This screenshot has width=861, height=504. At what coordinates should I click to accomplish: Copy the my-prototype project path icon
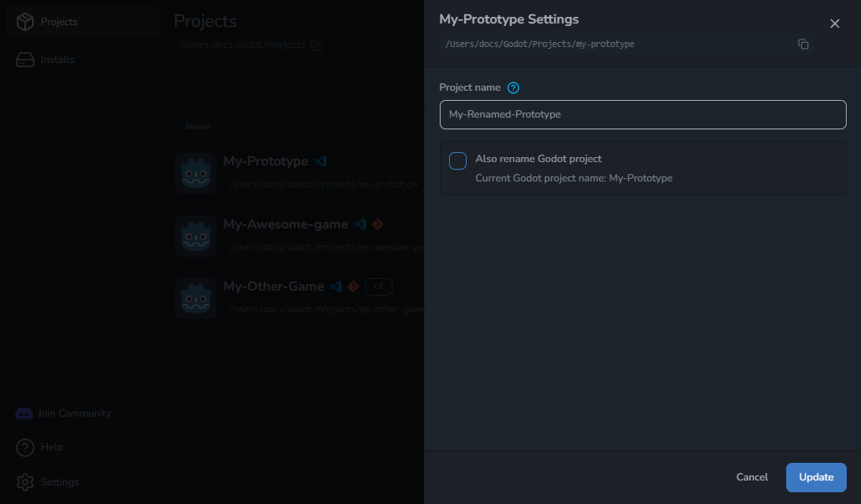[803, 44]
